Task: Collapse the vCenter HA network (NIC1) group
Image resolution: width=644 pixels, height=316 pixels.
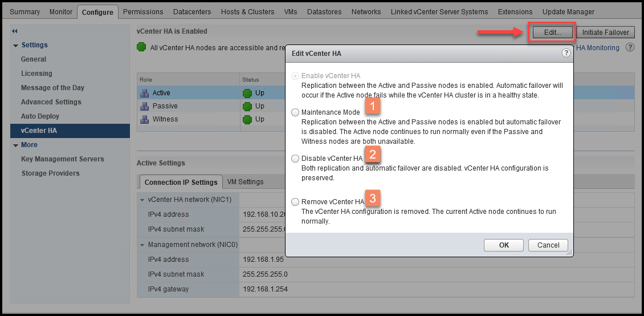Action: (x=142, y=200)
